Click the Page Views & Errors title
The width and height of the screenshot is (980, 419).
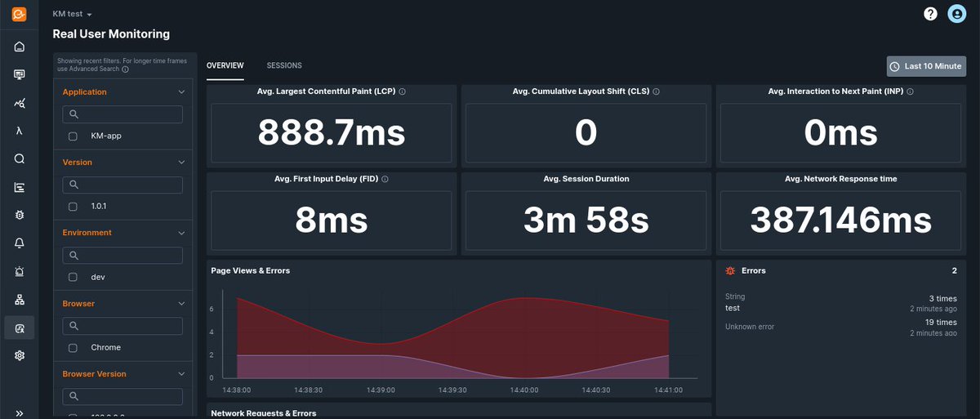point(251,270)
